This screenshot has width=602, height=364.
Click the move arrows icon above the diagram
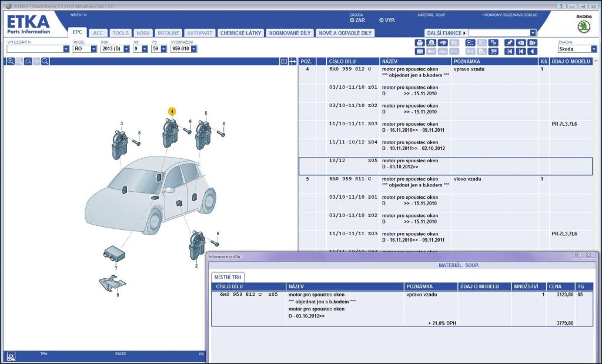click(293, 61)
